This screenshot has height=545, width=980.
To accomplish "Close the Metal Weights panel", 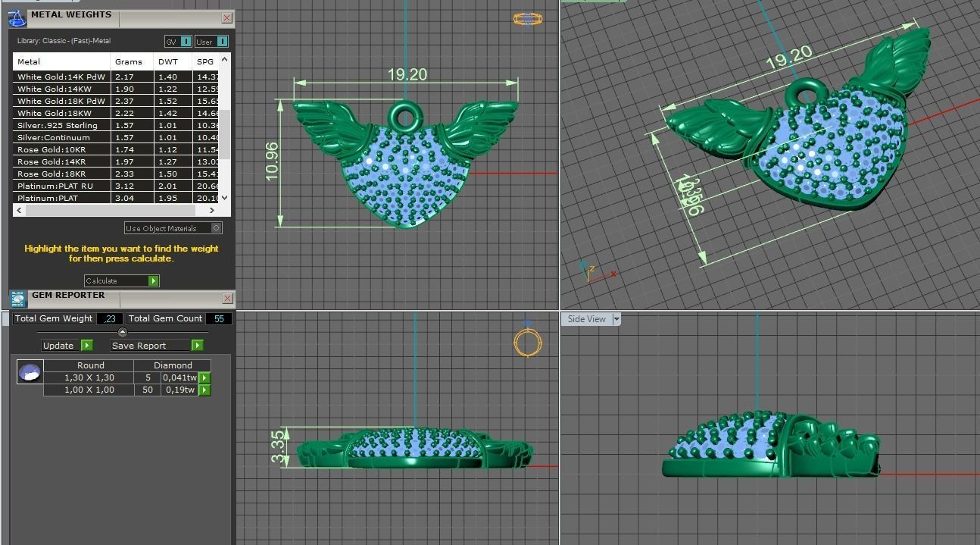I will pyautogui.click(x=227, y=17).
